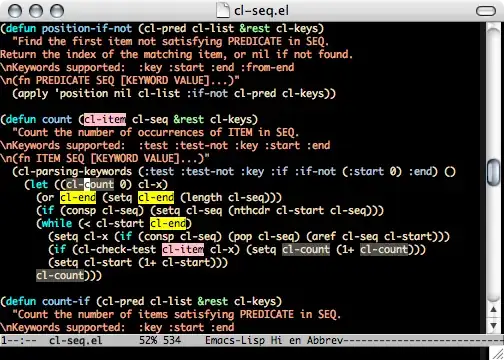
Task: Click function name count after defun
Action: click(57, 120)
